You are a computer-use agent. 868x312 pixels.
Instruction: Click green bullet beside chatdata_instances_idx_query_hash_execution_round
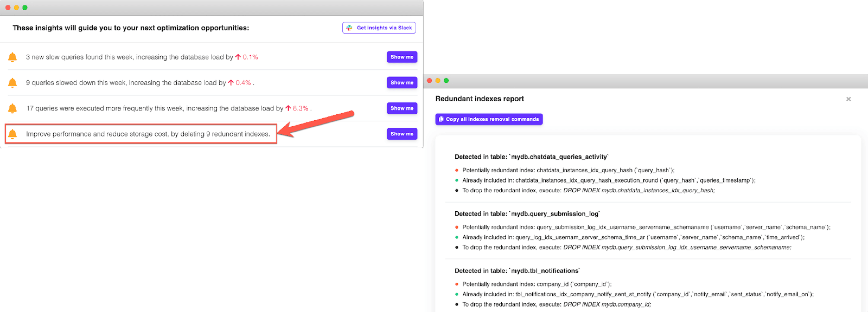coord(457,180)
